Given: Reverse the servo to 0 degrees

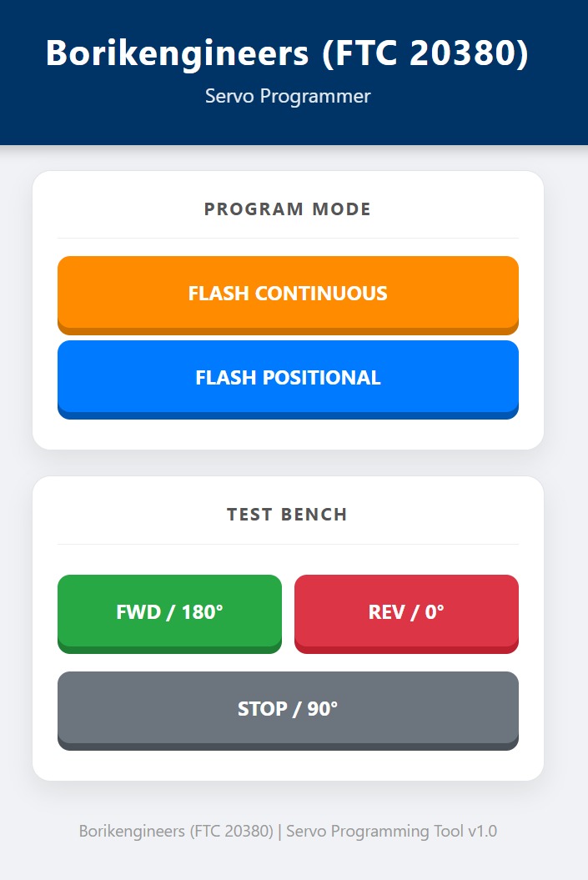Looking at the screenshot, I should click(406, 612).
